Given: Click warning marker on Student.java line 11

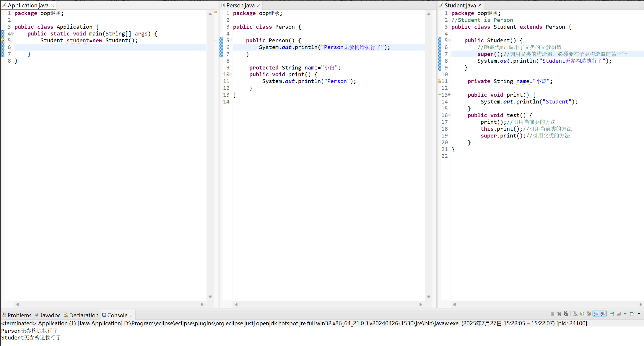Looking at the screenshot, I should [x=440, y=81].
